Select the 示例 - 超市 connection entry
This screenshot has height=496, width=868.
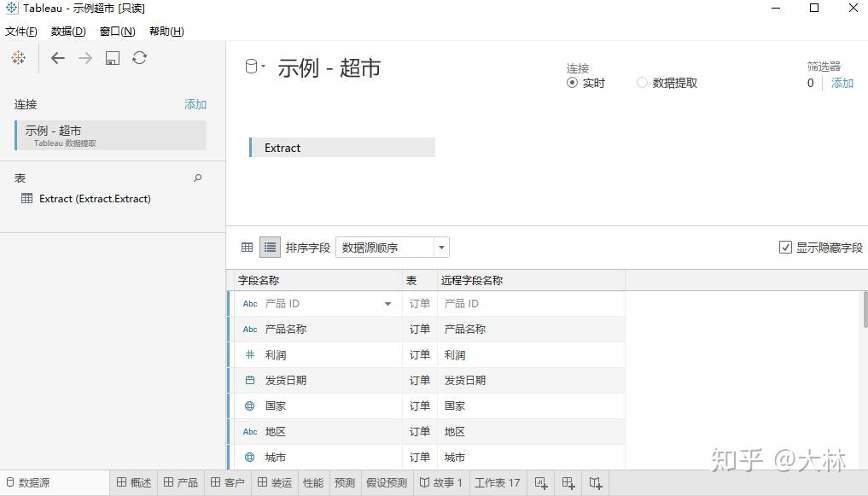[111, 135]
